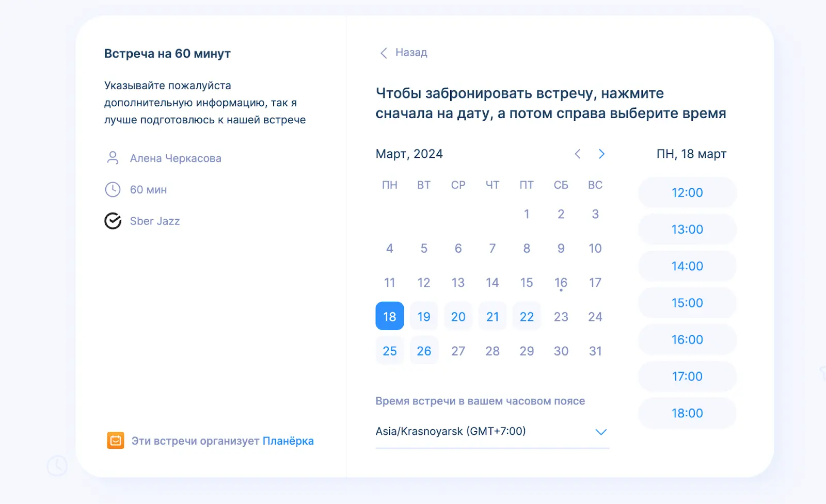Choose March 26 in the calendar
Screen dimensions: 826x504
[x=424, y=351]
